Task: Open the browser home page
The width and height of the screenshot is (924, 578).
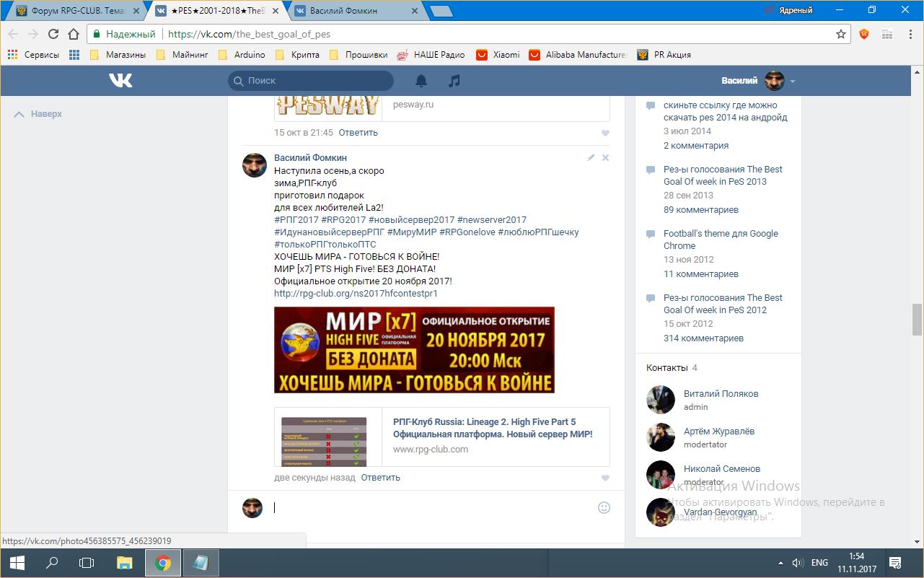Action: (x=73, y=34)
